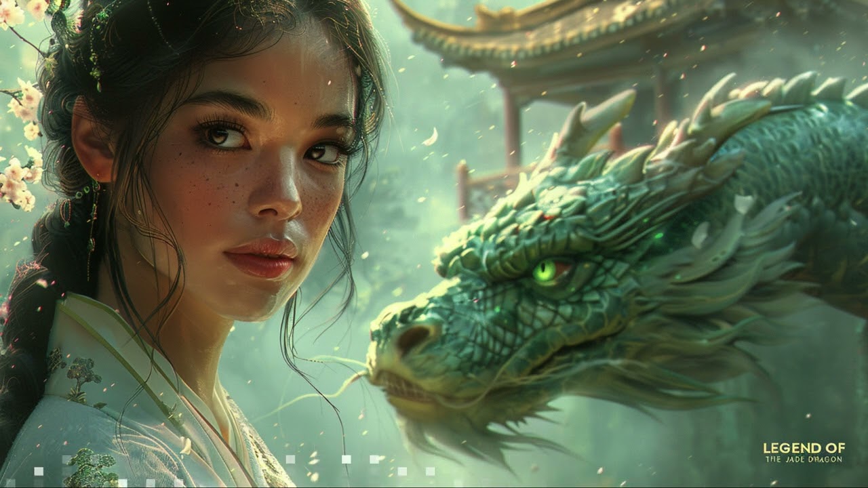
Task: Click the "THE JADE DRAGON" subtitle text
Action: click(x=804, y=460)
